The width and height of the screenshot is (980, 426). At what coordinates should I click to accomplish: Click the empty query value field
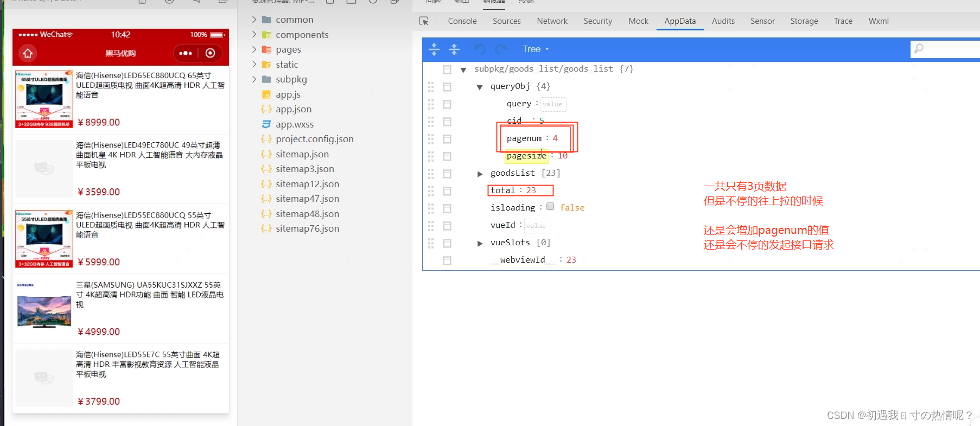pyautogui.click(x=553, y=104)
